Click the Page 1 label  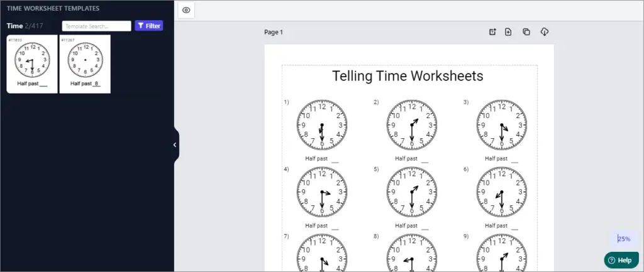click(274, 32)
